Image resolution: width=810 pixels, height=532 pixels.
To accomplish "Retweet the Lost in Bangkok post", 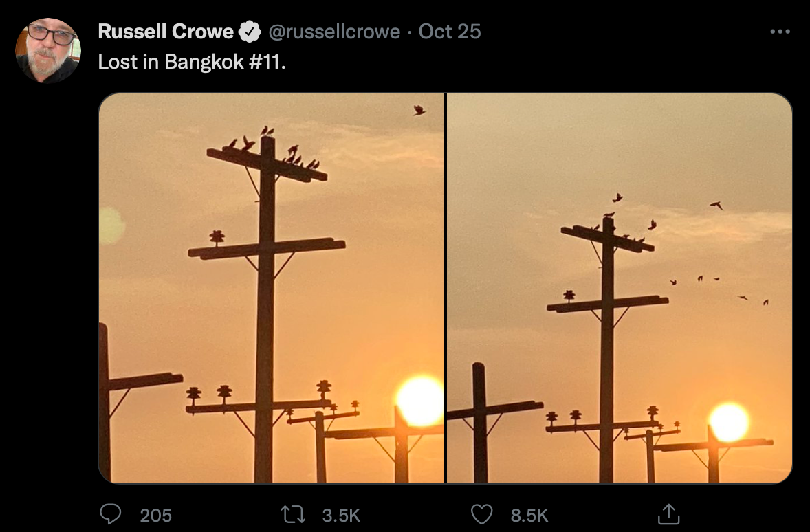I will click(x=294, y=514).
